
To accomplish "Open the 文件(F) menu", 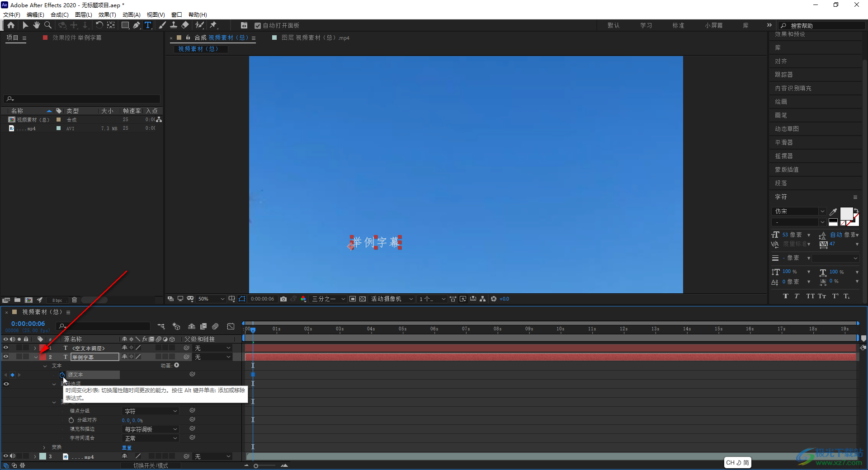I will [x=12, y=15].
